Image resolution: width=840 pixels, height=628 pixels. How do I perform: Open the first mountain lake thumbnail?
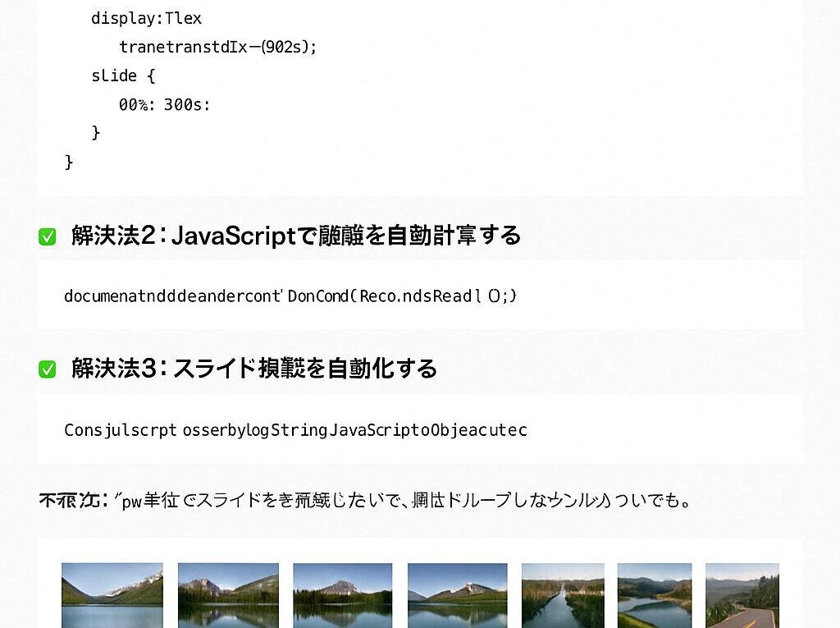112,595
